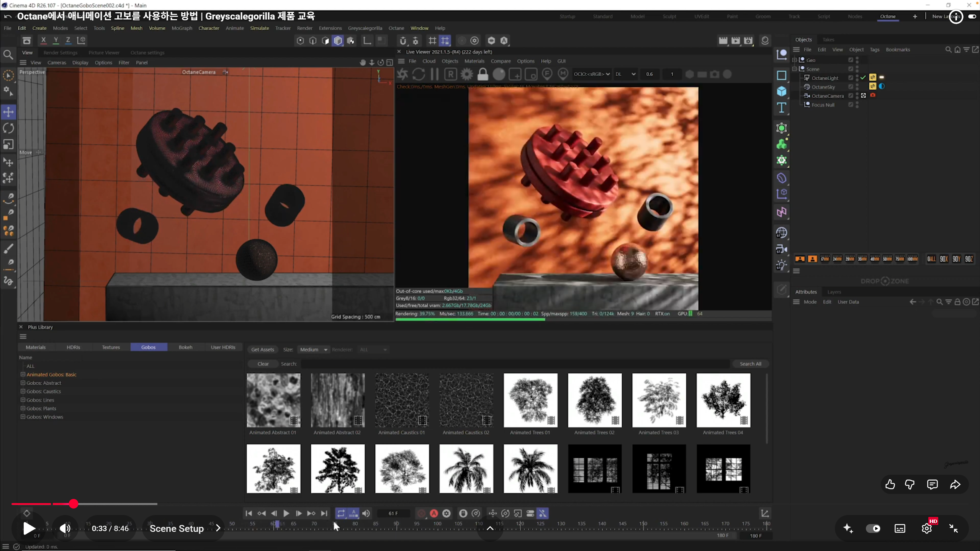Image resolution: width=980 pixels, height=551 pixels.
Task: Select the Rotate tool in left toolbar
Action: 8,128
